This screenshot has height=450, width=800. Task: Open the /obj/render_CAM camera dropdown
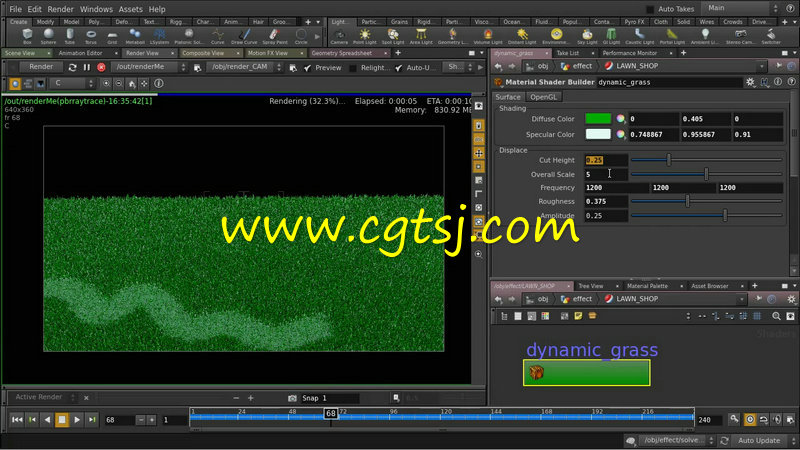click(x=244, y=67)
